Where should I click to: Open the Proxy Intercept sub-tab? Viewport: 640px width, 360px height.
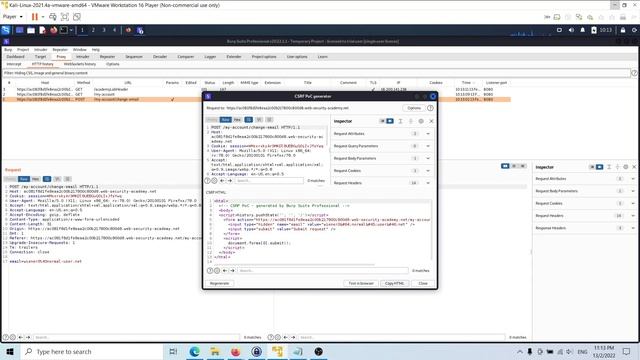pyautogui.click(x=13, y=64)
